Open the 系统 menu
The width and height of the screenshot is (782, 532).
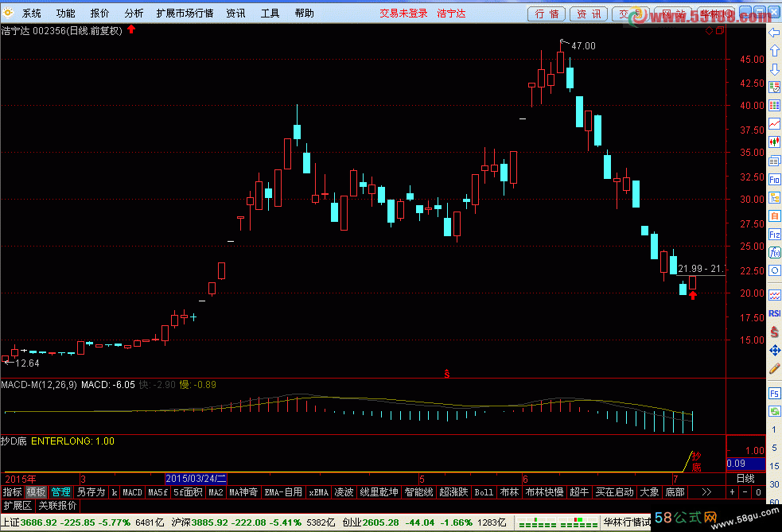click(x=31, y=14)
